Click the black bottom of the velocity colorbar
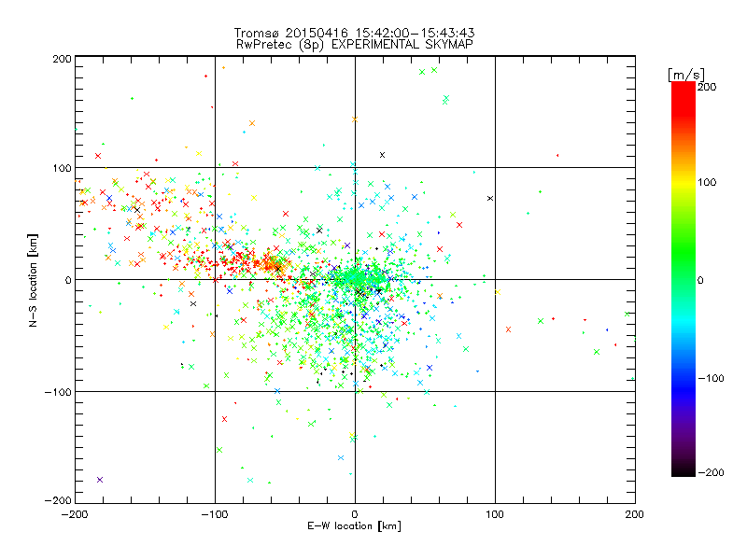 click(684, 469)
